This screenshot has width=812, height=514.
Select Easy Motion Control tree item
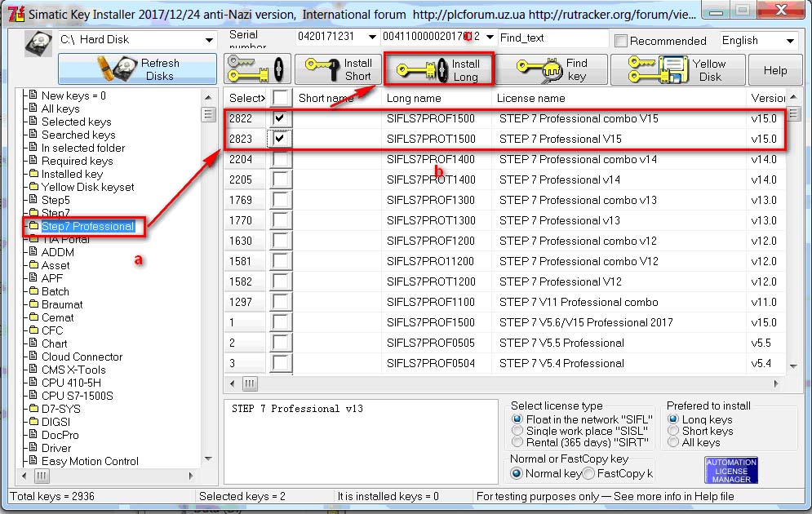90,461
